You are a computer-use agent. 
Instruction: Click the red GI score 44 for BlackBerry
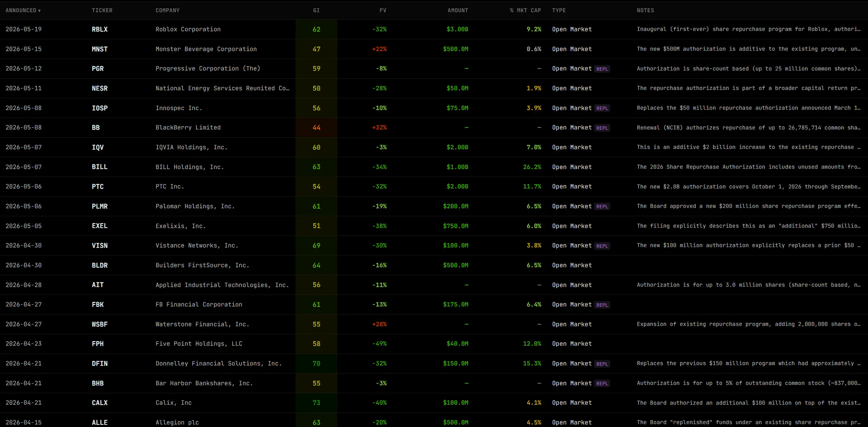316,128
